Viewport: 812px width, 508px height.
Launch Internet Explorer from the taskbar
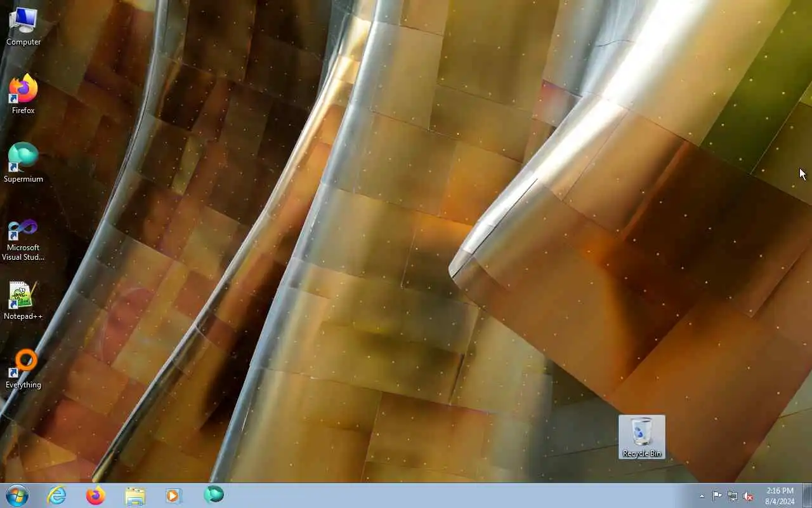[57, 495]
